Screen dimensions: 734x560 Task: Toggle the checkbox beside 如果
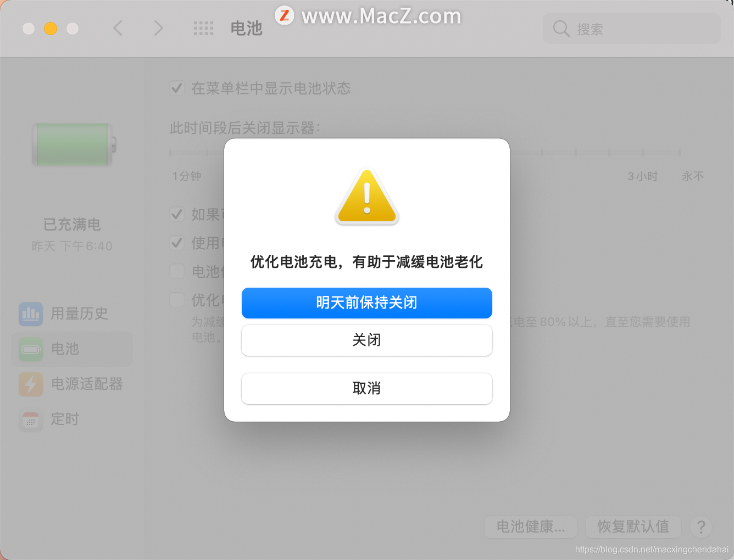point(176,214)
